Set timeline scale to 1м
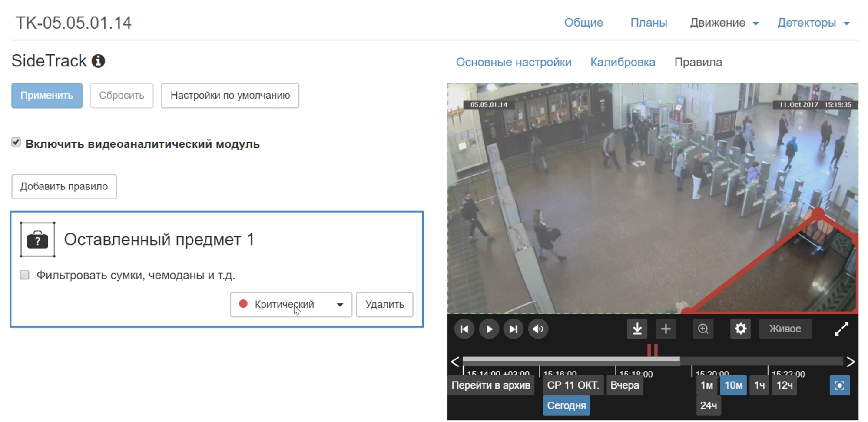This screenshot has height=422, width=868. point(707,385)
